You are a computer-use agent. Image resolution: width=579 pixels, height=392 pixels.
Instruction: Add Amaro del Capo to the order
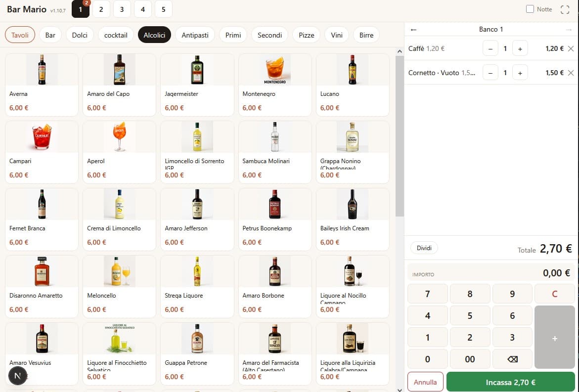[x=119, y=85]
